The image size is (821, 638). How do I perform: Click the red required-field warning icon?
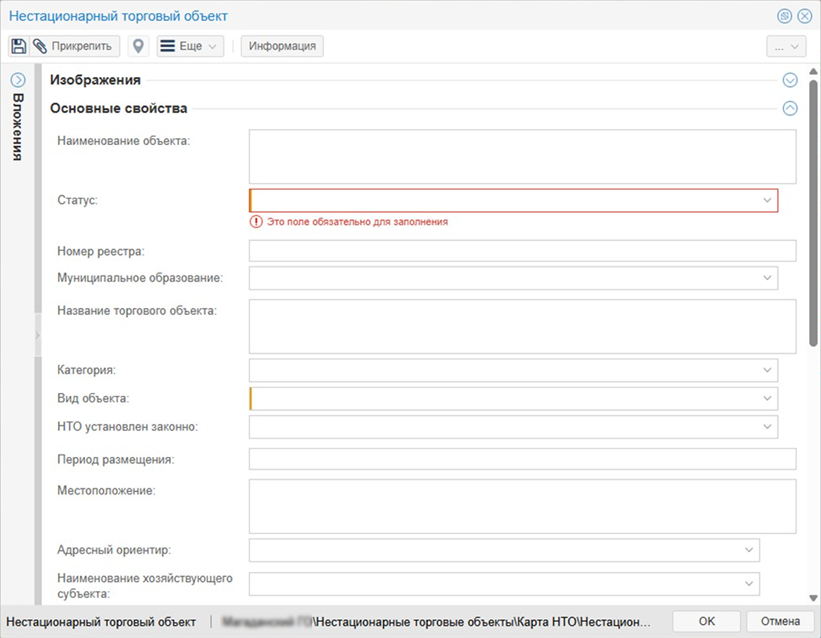pyautogui.click(x=256, y=222)
